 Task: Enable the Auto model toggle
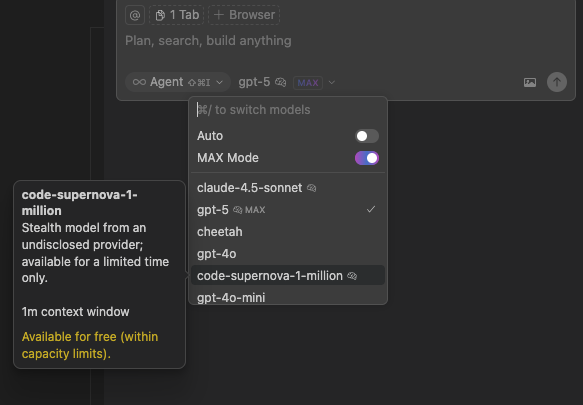pos(367,136)
